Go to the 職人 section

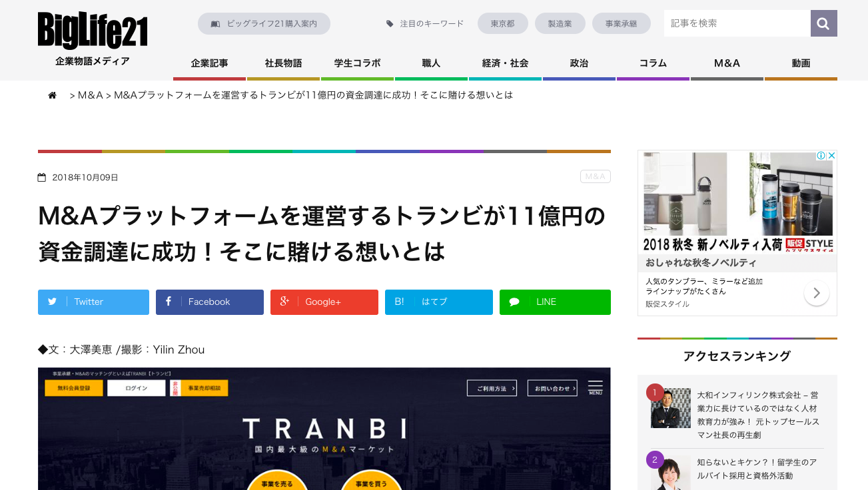431,64
